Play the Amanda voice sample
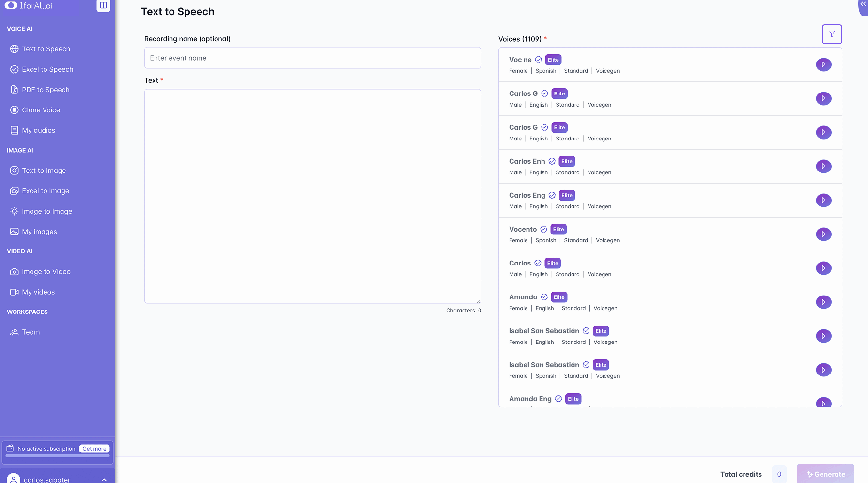868x483 pixels. point(823,302)
